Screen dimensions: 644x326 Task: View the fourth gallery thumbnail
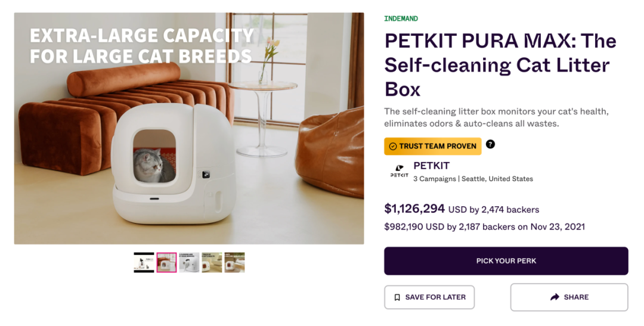tap(212, 263)
